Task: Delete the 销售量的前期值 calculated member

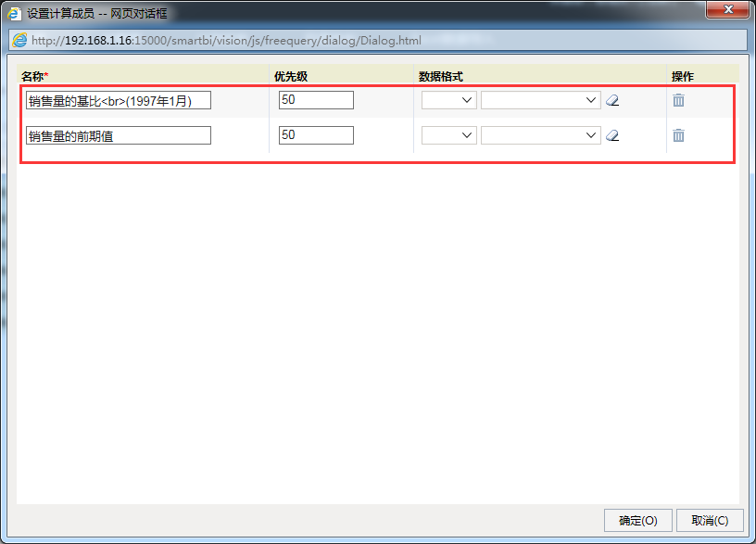Action: [x=678, y=135]
